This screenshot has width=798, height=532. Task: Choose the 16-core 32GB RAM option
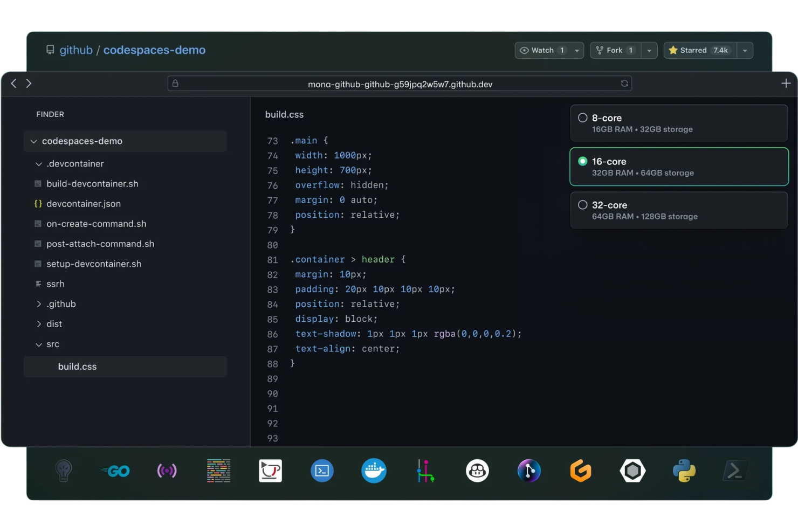(x=679, y=167)
